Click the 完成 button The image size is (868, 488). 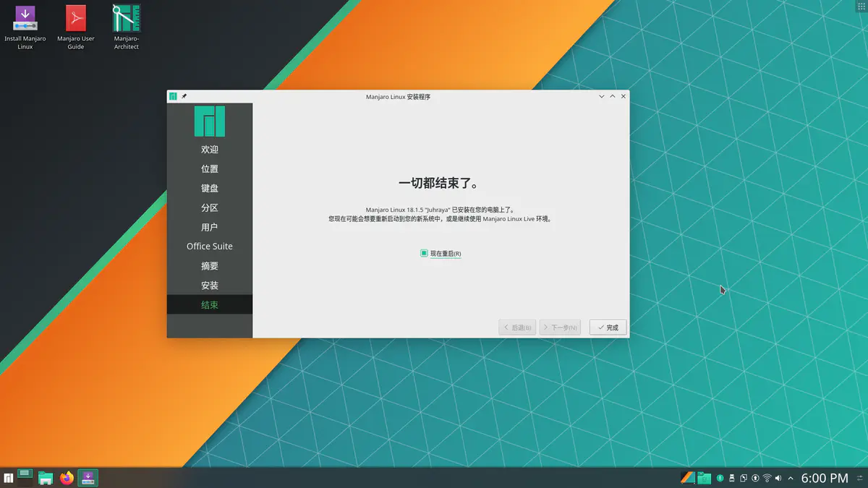608,328
